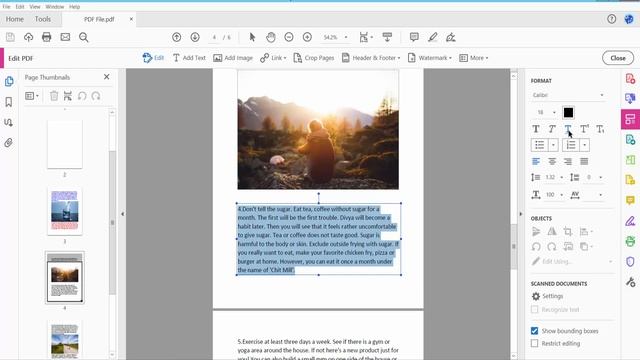Apply underline text style
The height and width of the screenshot is (360, 640).
(x=568, y=129)
